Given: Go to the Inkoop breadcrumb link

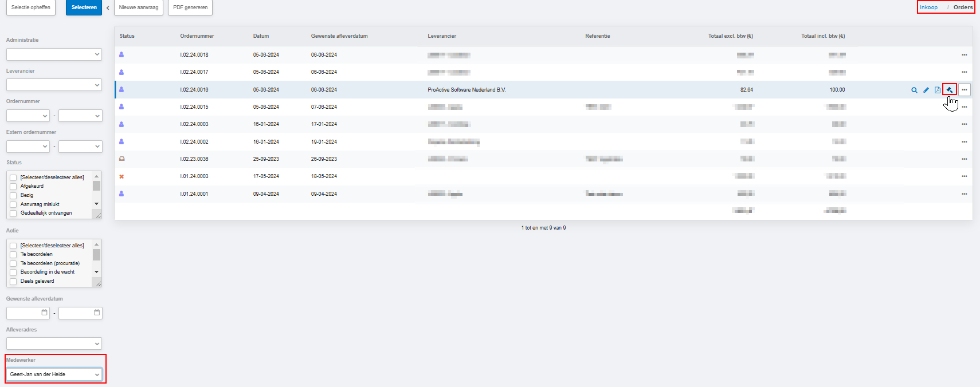Looking at the screenshot, I should (928, 7).
